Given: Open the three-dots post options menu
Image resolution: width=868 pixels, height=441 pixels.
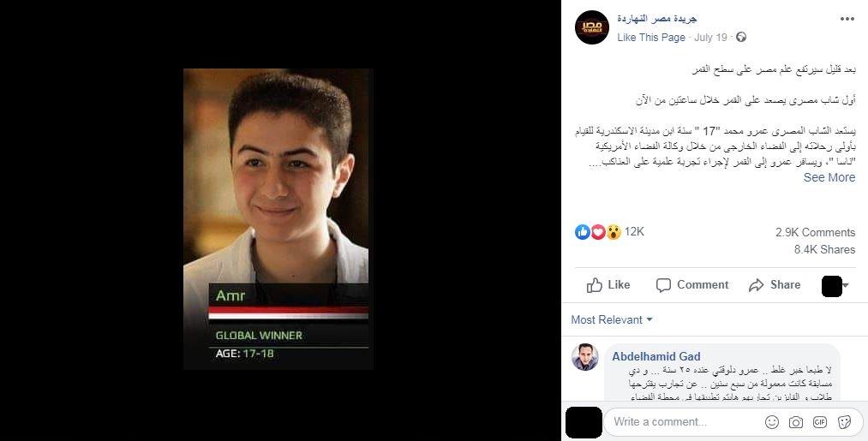Looking at the screenshot, I should coord(847,19).
